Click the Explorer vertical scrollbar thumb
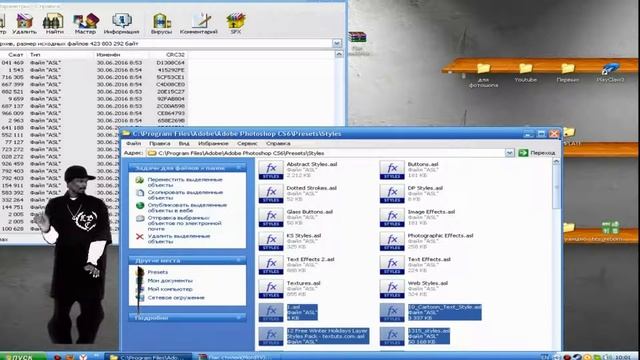Image resolution: width=640 pixels, height=360 pixels. point(556,188)
